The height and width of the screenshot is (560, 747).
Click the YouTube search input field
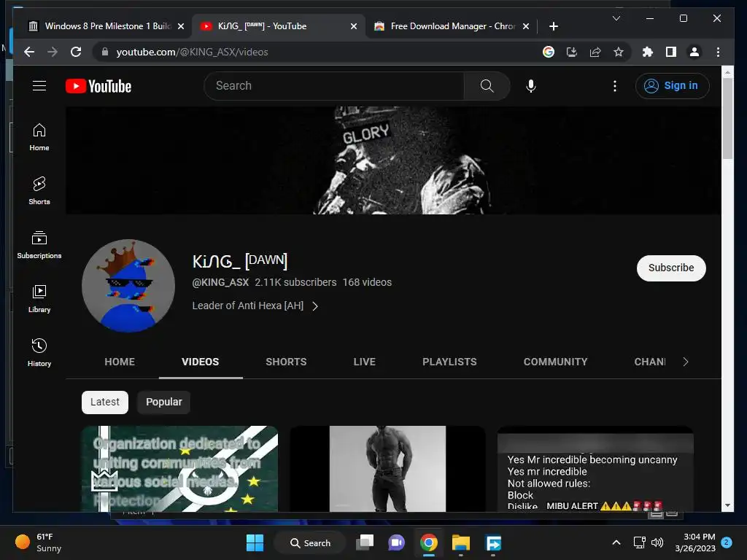[333, 86]
